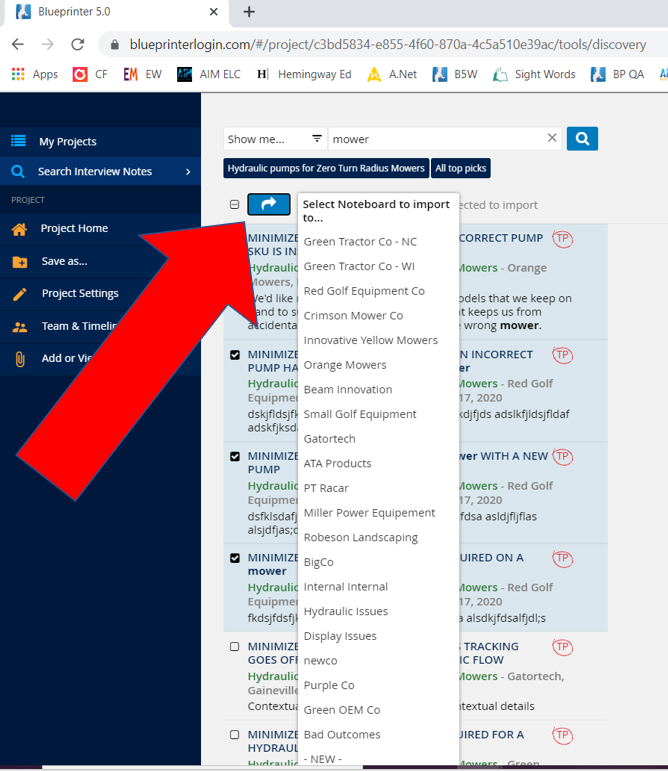Click TP badge on TRACKING result
668x771 pixels.
click(x=562, y=647)
